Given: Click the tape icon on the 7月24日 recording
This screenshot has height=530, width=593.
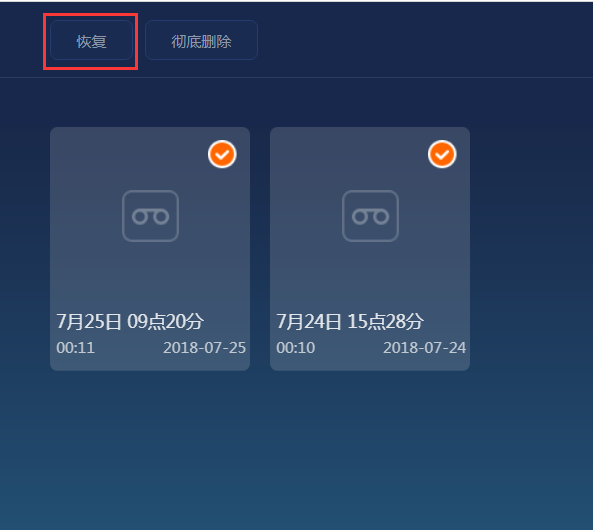Looking at the screenshot, I should 370,216.
